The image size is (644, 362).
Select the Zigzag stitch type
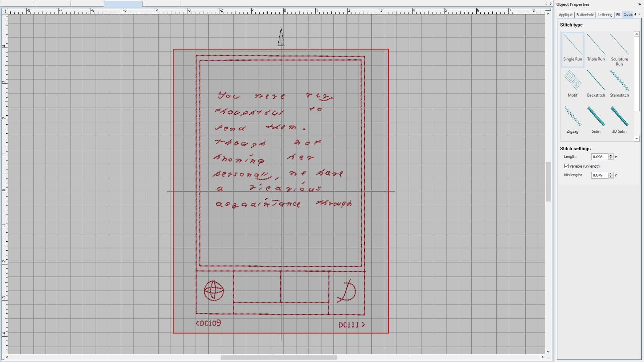click(x=572, y=120)
